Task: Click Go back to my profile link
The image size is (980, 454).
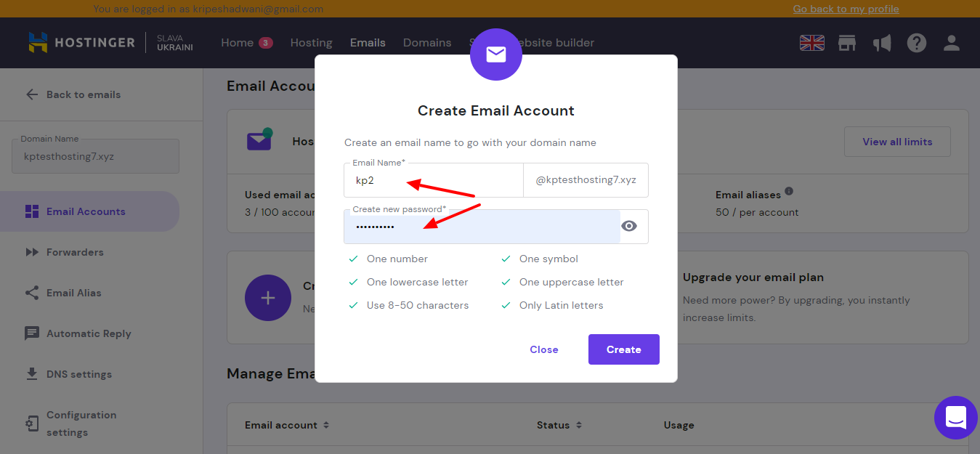Action: pos(846,9)
